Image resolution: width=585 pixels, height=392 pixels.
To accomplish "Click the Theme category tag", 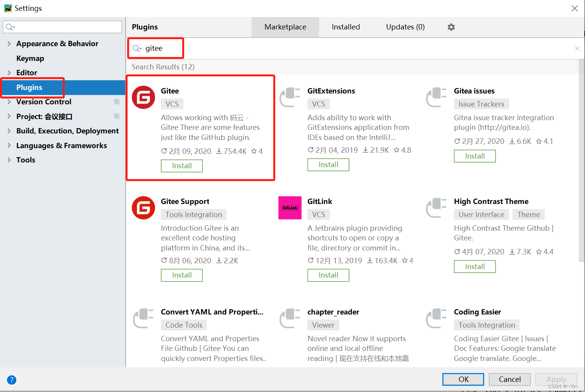I will point(529,214).
